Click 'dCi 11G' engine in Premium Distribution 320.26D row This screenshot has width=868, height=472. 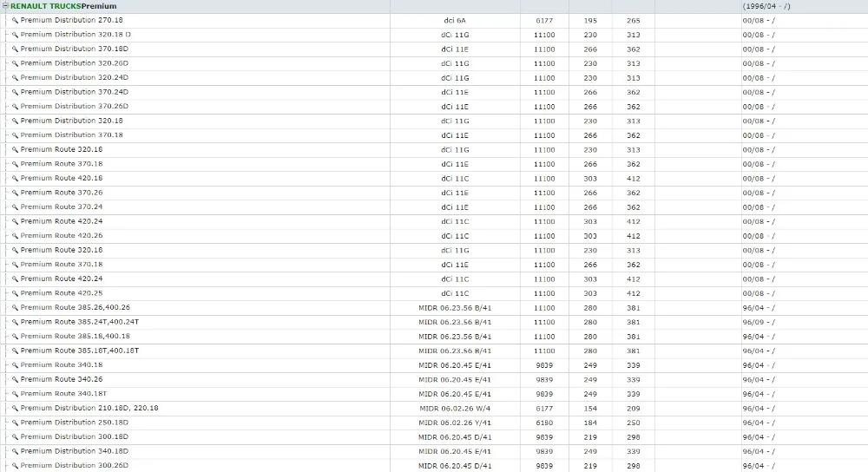coord(455,63)
